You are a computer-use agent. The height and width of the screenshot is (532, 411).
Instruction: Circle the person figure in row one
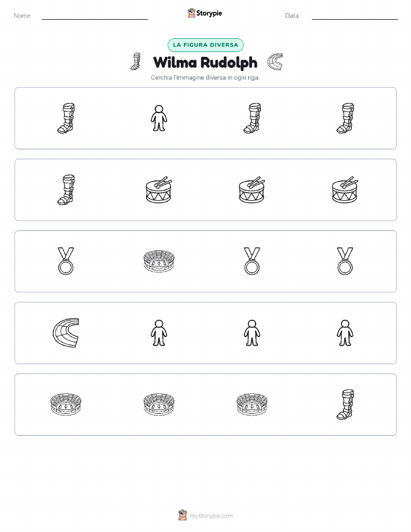pyautogui.click(x=159, y=118)
